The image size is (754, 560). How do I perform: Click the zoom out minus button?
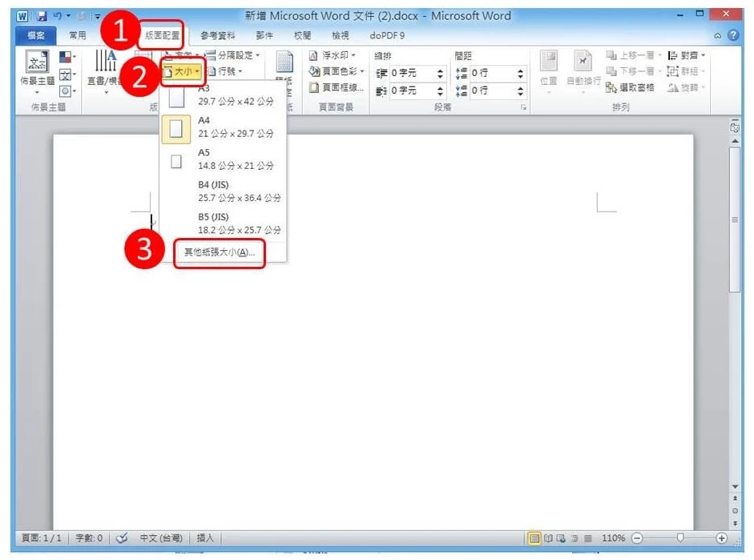[x=638, y=538]
